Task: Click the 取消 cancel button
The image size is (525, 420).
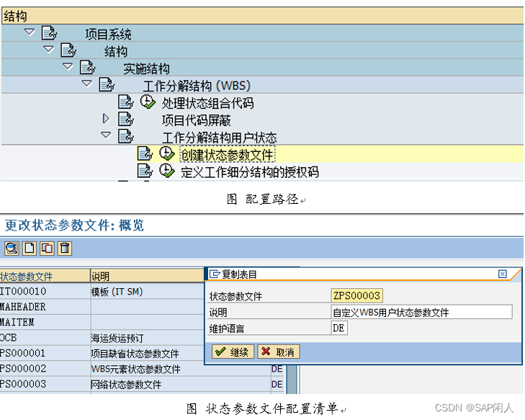Action: pyautogui.click(x=279, y=352)
